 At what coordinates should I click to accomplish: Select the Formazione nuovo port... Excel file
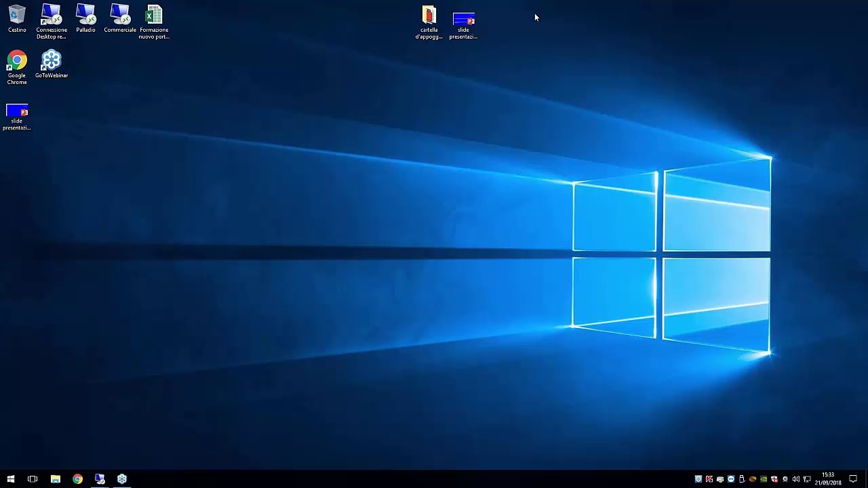pos(154,22)
